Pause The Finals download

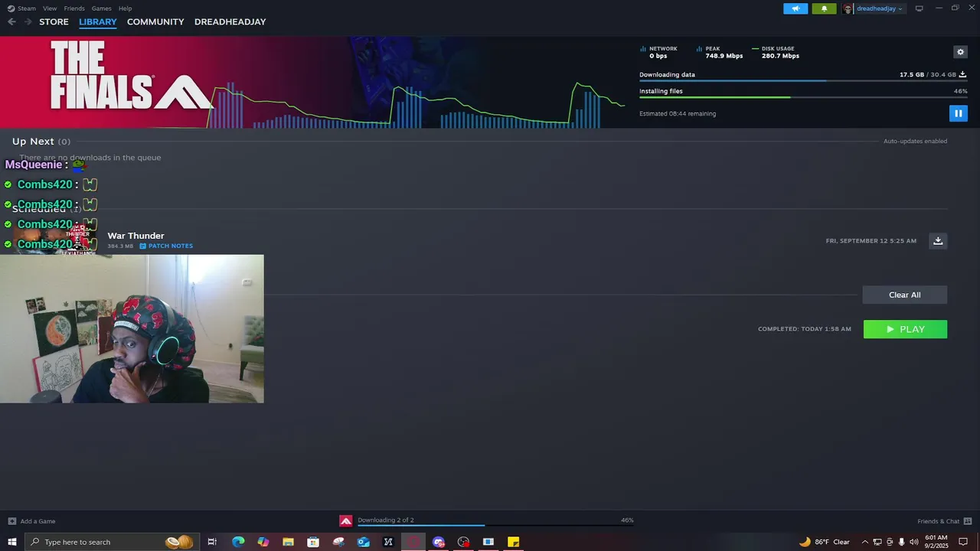958,113
